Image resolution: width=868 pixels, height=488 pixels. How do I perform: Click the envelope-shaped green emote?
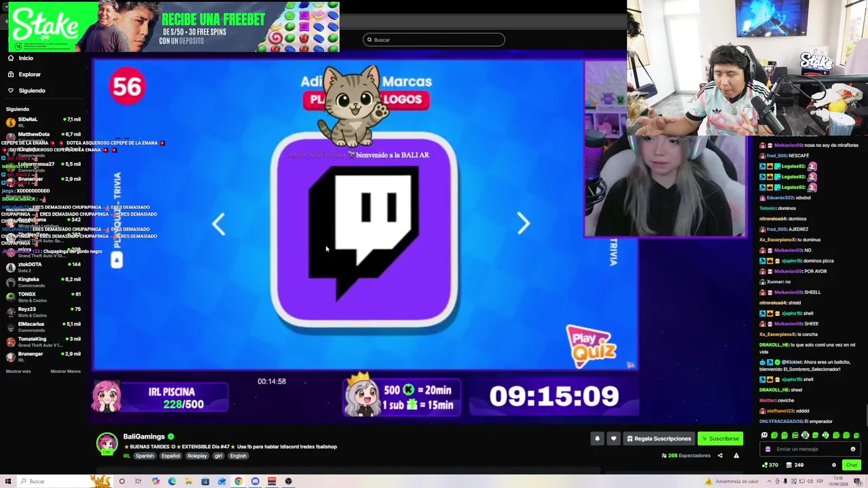(795, 435)
